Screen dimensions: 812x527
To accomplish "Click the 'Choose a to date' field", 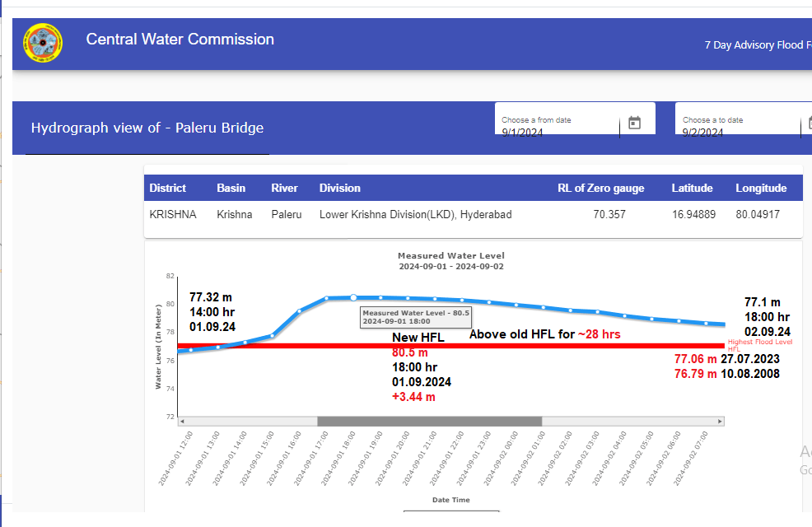I will coord(737,126).
